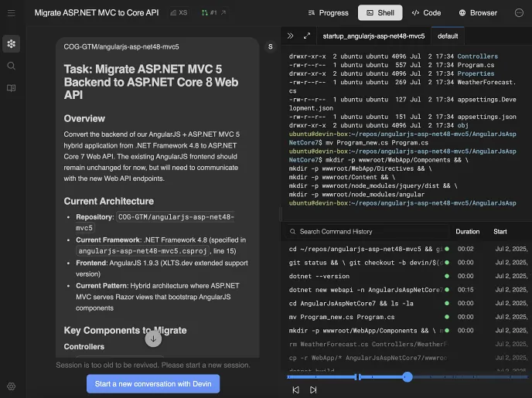Select the 'git status' command row
The height and width of the screenshot is (398, 532).
407,263
